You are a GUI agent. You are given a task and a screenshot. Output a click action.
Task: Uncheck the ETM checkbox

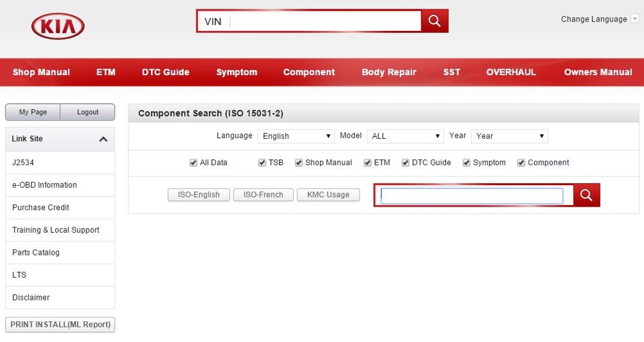click(x=368, y=162)
